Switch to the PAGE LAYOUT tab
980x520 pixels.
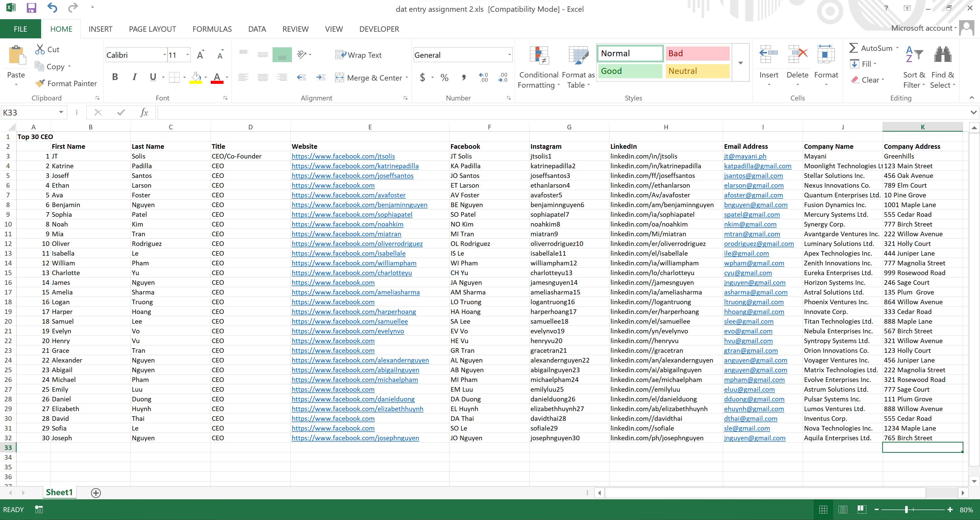152,29
